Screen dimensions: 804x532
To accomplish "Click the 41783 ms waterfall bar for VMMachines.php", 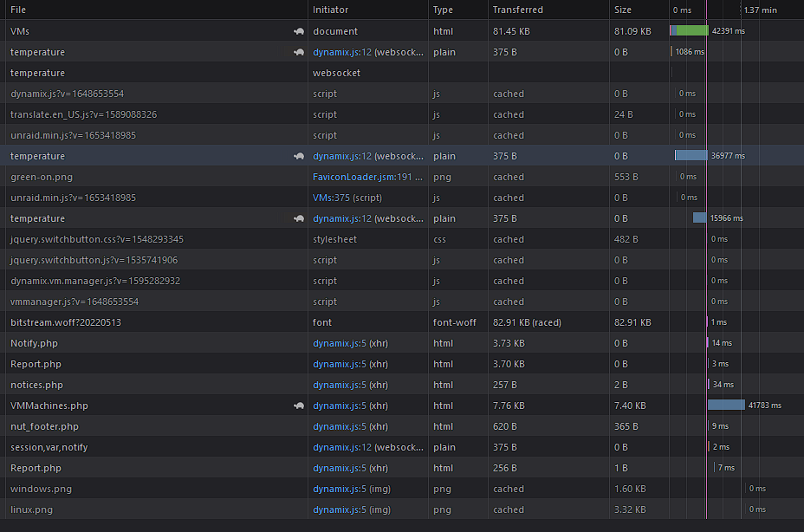I will tap(726, 405).
